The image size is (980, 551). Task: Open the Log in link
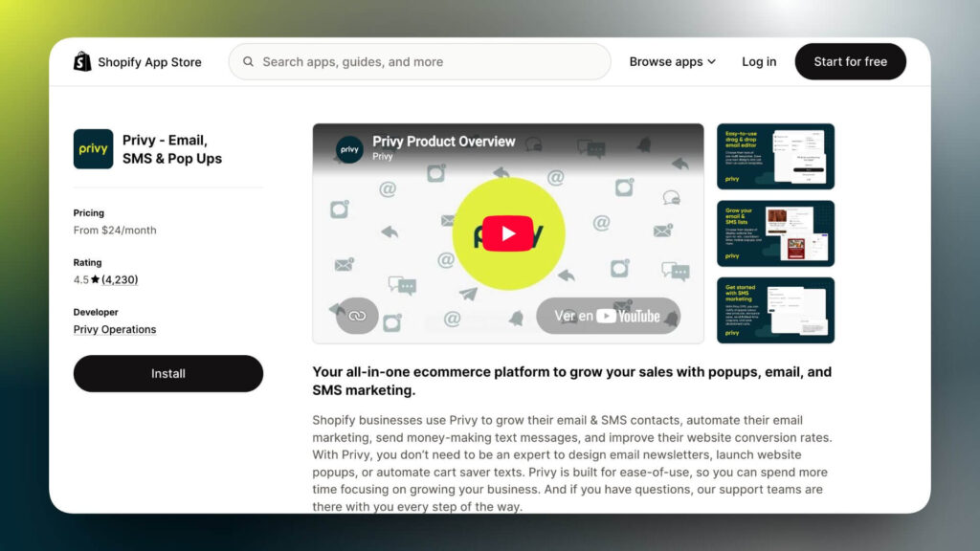759,61
